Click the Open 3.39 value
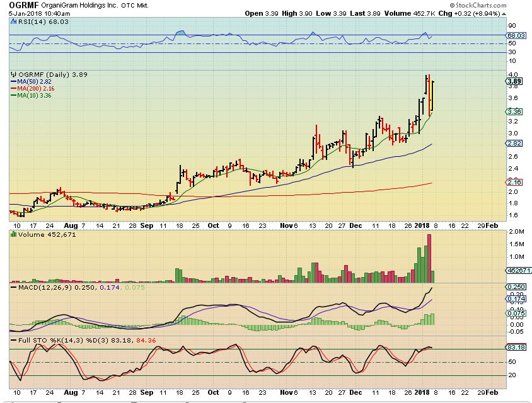The image size is (532, 403). (262, 14)
